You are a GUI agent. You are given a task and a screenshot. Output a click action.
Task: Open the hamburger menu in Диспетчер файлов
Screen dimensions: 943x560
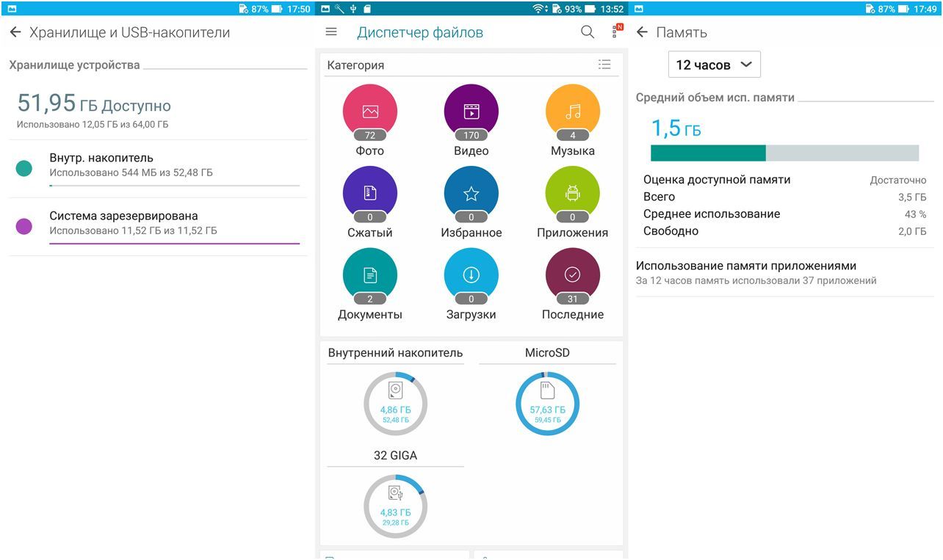point(331,32)
